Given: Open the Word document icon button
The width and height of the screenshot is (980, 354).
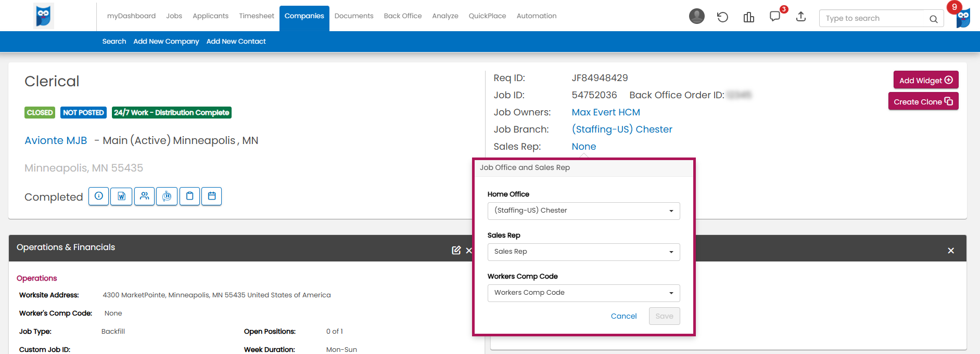Looking at the screenshot, I should 121,196.
